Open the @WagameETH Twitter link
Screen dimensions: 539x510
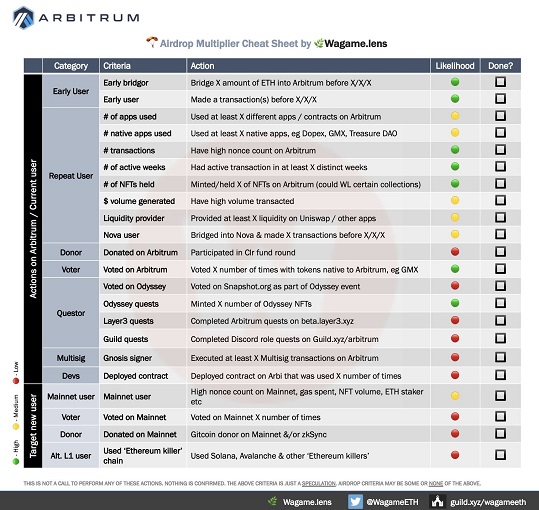pos(392,502)
